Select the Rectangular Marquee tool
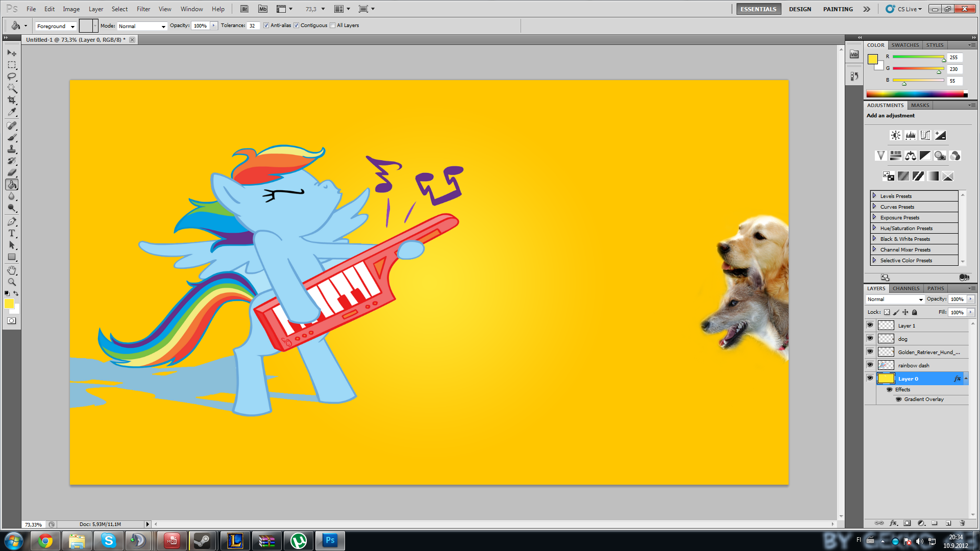This screenshot has width=980, height=551. point(12,65)
